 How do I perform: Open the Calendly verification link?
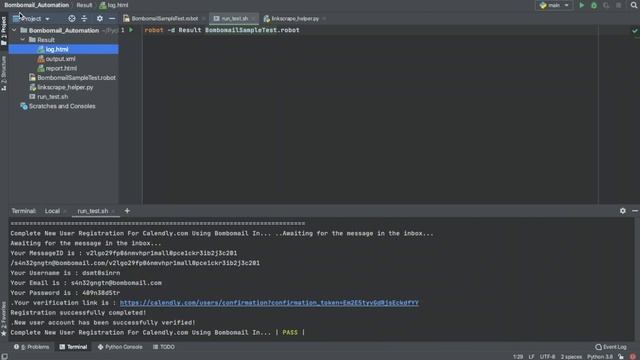pos(269,303)
